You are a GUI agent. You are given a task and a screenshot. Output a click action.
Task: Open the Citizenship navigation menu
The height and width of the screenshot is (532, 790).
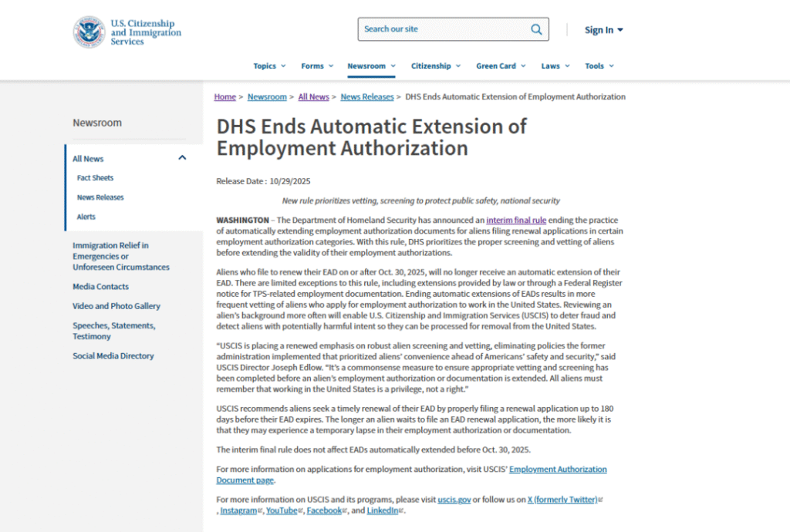tap(435, 66)
